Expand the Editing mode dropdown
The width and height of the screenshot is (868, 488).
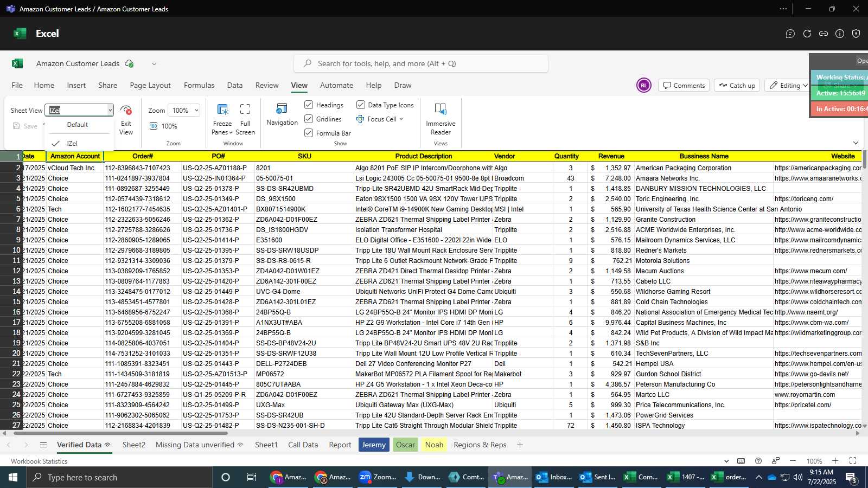805,86
